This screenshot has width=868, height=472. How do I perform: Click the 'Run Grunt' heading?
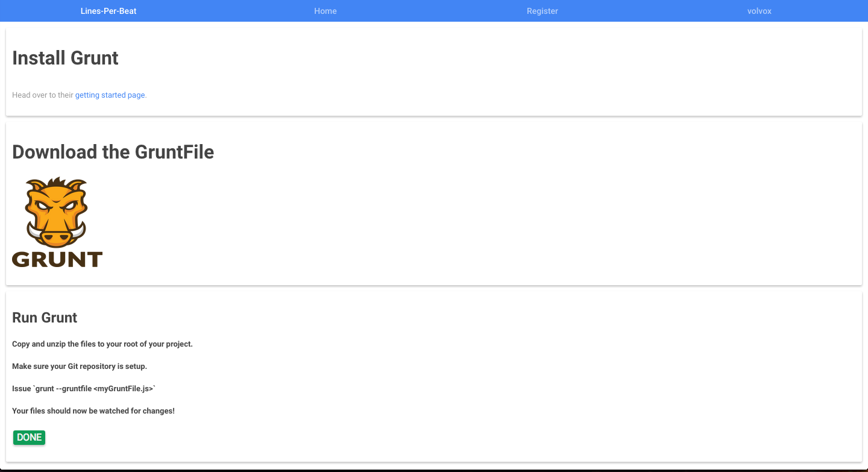tap(45, 318)
